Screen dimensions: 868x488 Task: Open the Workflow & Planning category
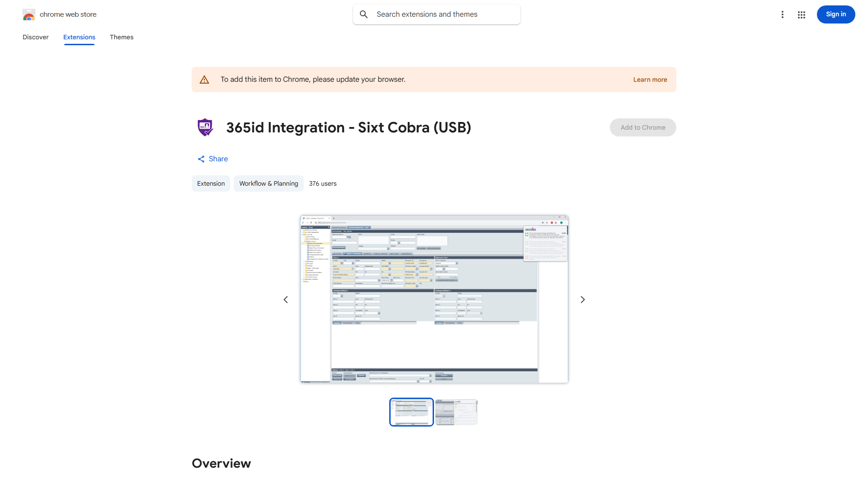269,183
